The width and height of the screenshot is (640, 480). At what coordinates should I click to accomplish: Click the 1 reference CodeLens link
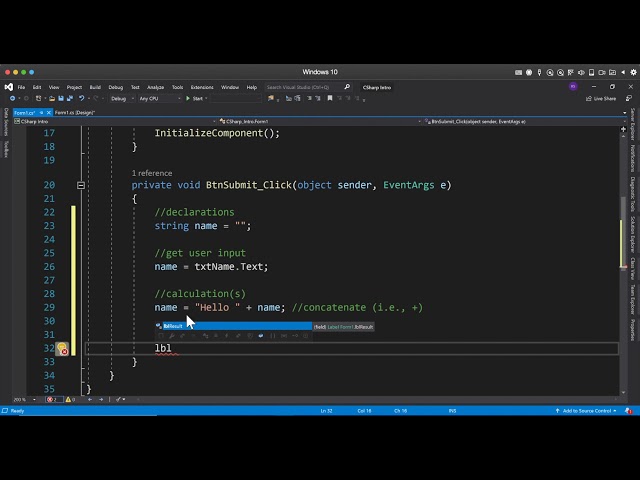click(152, 173)
